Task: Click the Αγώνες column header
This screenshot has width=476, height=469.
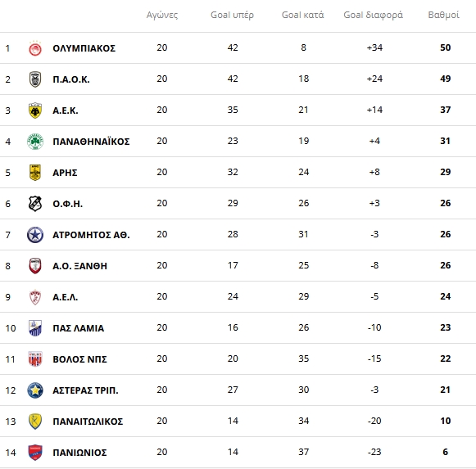Action: pos(161,15)
